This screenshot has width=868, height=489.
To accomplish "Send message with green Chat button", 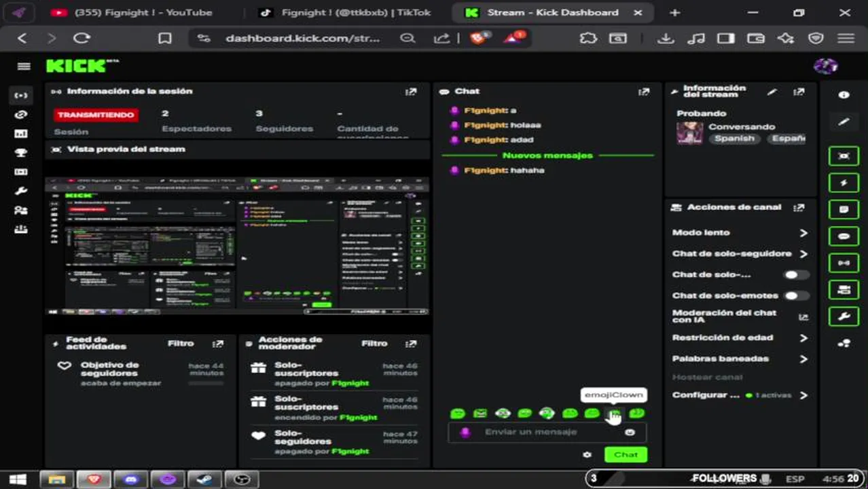I will tap(626, 454).
